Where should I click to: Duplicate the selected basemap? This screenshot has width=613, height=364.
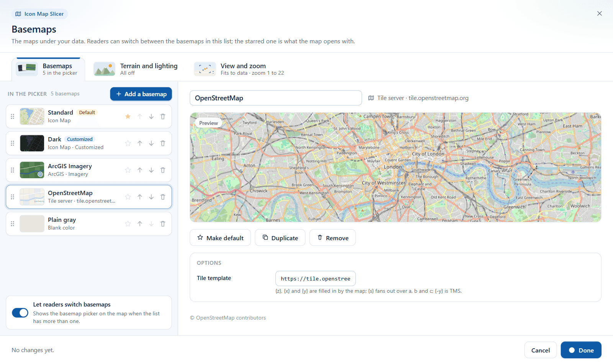pyautogui.click(x=280, y=238)
